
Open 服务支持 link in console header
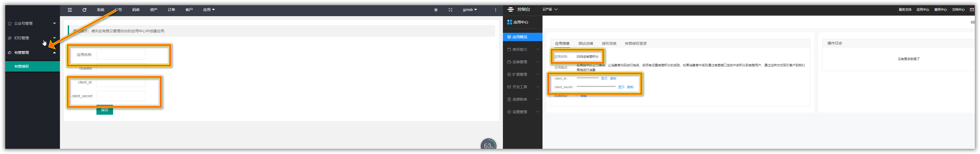tap(905, 10)
